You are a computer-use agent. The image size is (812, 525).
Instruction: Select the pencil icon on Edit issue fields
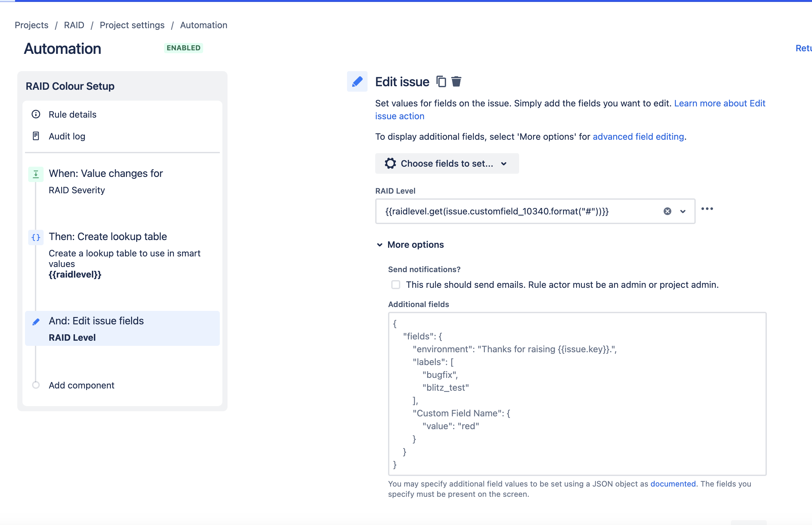[x=36, y=321]
